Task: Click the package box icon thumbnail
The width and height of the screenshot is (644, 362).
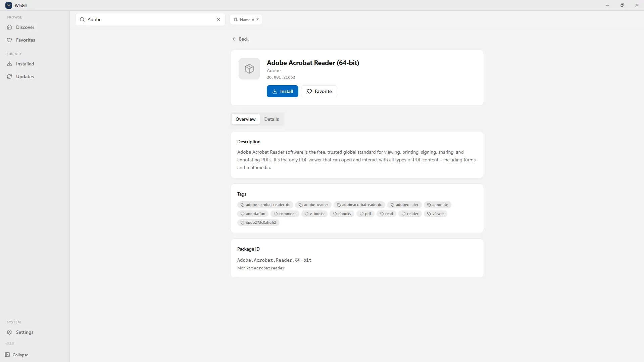Action: coord(249,69)
